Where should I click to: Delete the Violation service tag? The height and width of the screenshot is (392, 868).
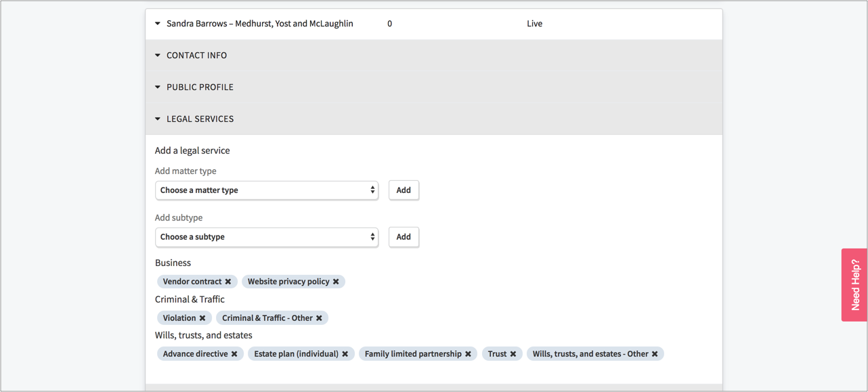tap(202, 318)
